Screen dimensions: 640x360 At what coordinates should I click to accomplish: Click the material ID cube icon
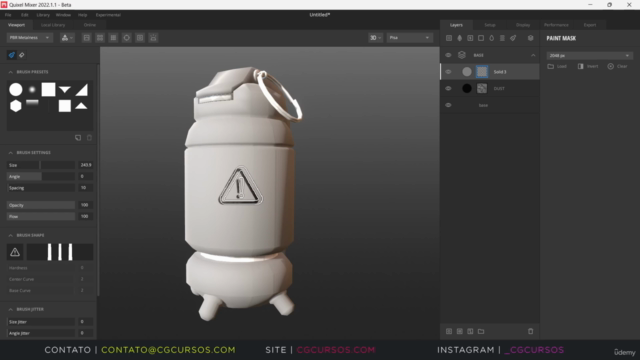point(531,38)
